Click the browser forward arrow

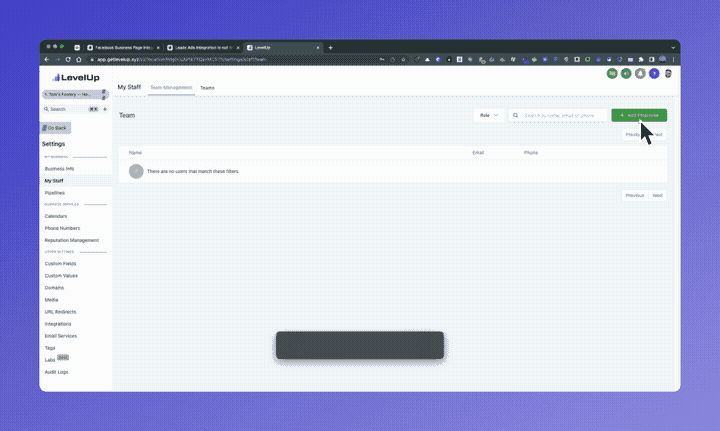[57, 60]
